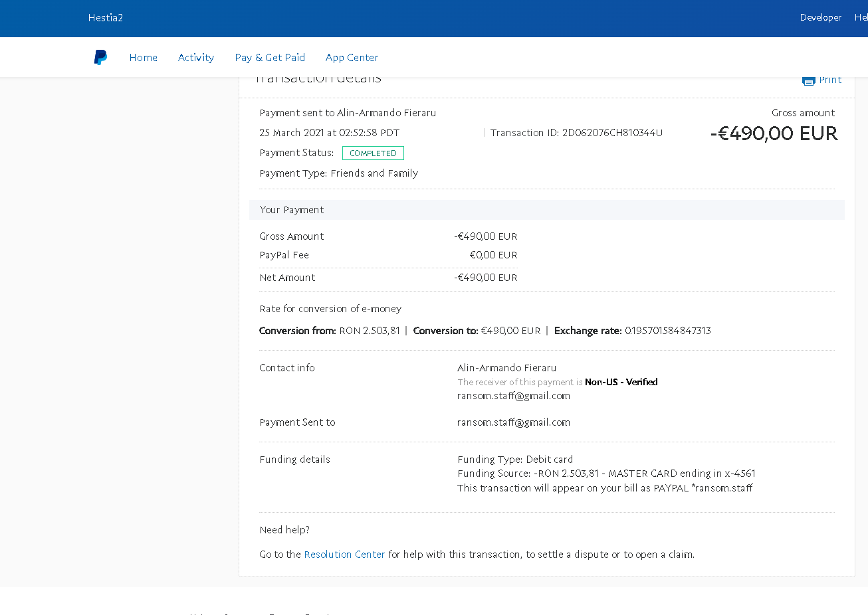Screen dimensions: 868x615
Task: Click the 'Funding details' label
Action: coord(294,460)
